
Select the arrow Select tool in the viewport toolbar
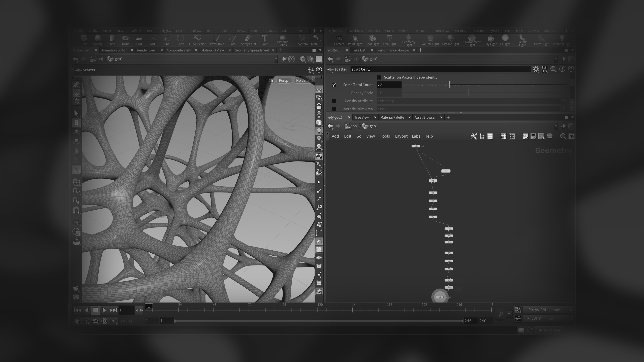[76, 113]
